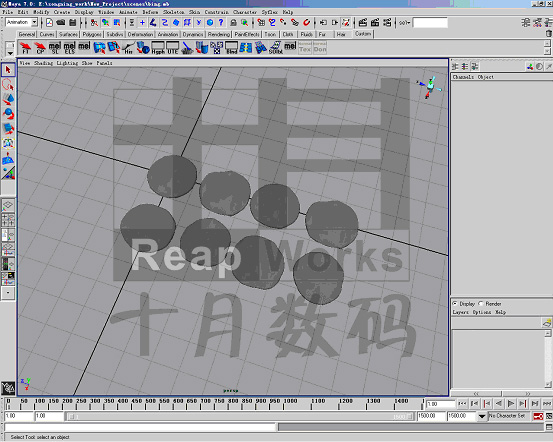Select the single perspective layout icon

pos(8,205)
